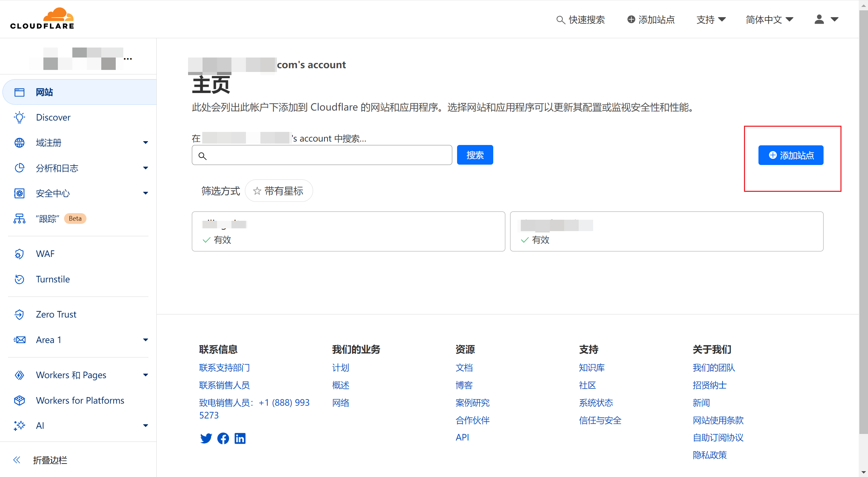Open the second active site card
The image size is (868, 477).
click(x=666, y=231)
